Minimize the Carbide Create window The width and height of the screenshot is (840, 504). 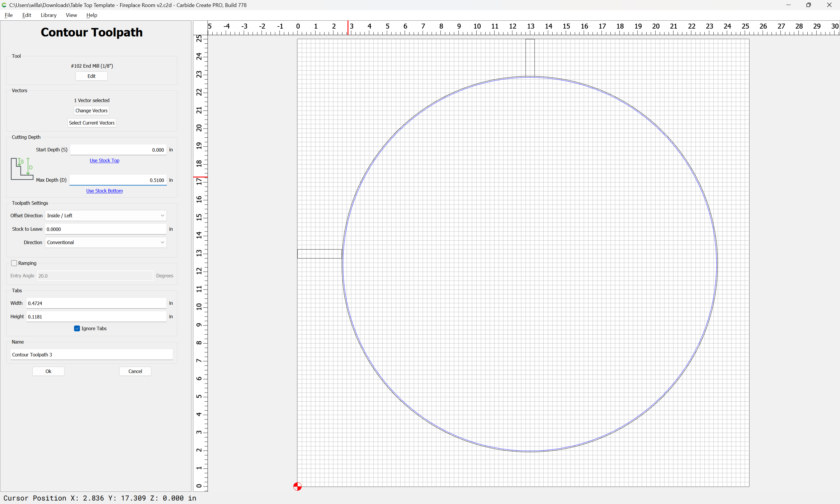(x=788, y=5)
